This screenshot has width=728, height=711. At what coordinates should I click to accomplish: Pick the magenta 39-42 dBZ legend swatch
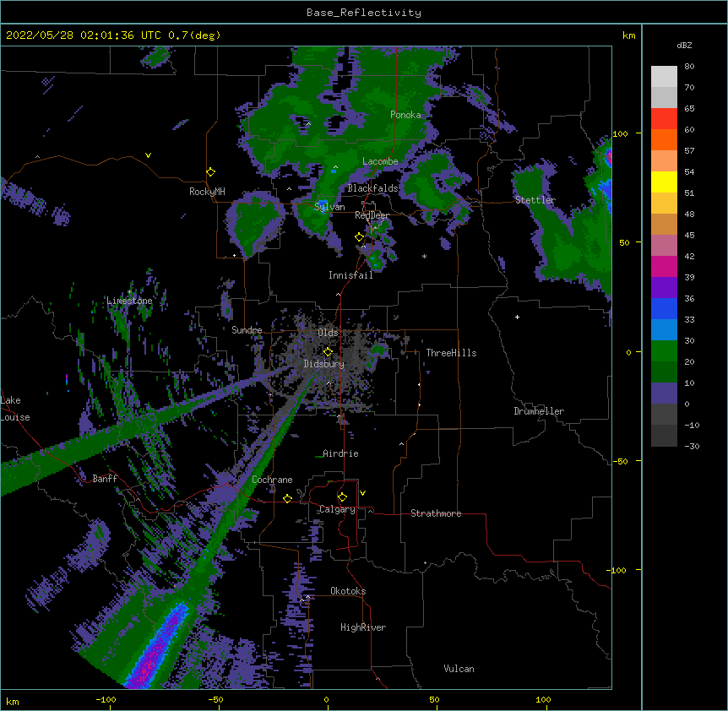(664, 266)
